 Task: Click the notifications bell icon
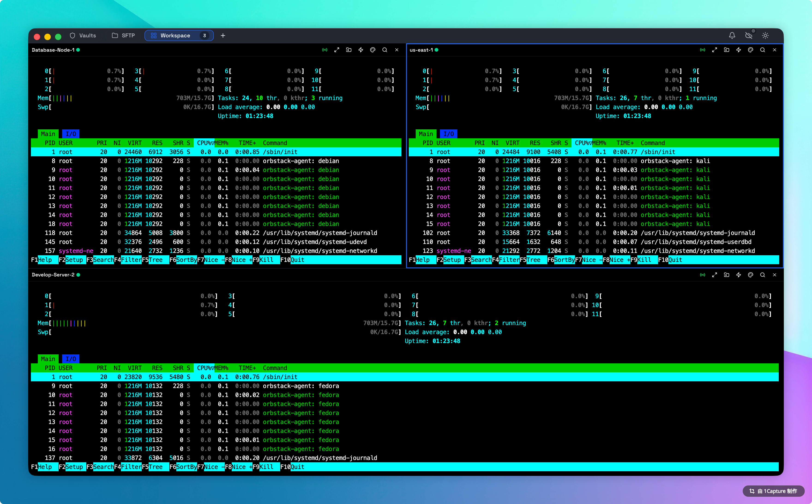(732, 36)
